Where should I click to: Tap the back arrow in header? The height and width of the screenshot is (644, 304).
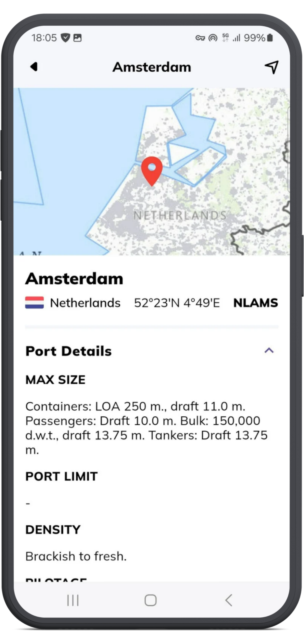click(x=34, y=67)
